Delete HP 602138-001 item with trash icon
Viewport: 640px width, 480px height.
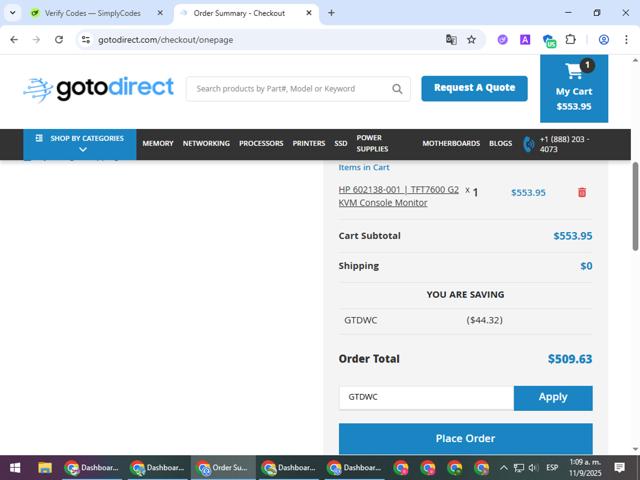pyautogui.click(x=582, y=192)
